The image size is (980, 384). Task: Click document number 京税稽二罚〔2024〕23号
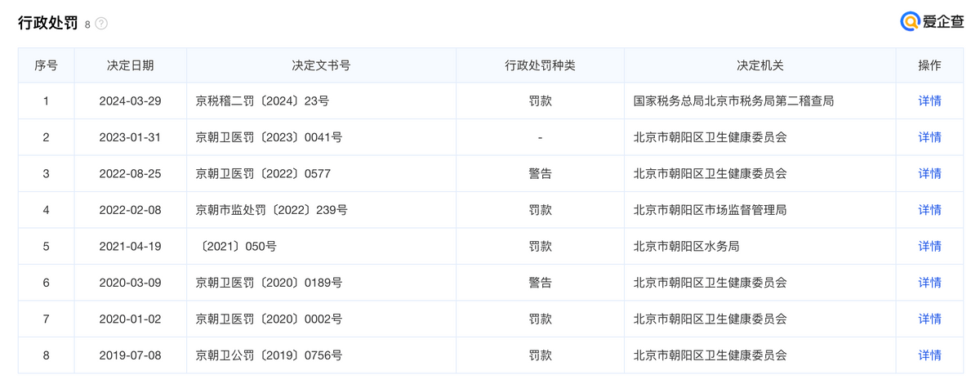pos(262,101)
